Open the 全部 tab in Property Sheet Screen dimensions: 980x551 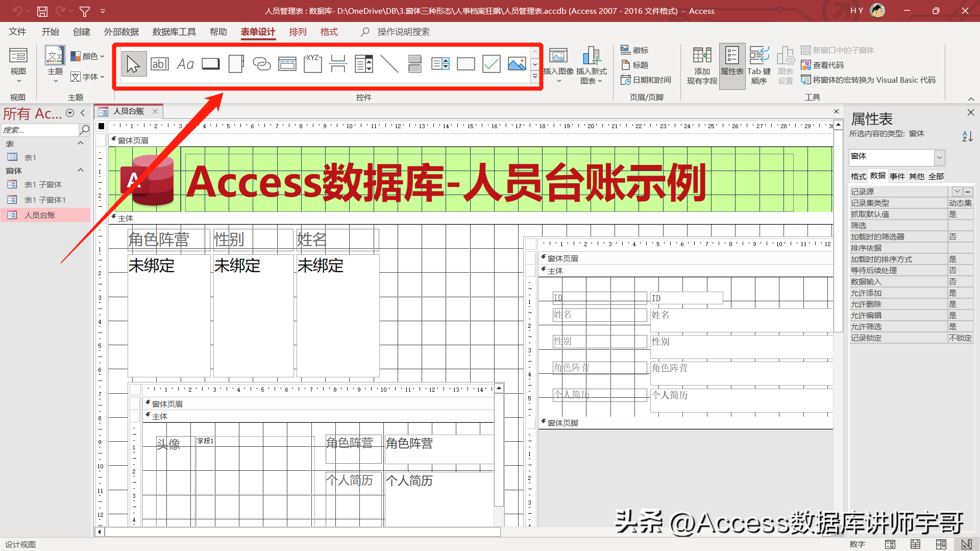[936, 176]
